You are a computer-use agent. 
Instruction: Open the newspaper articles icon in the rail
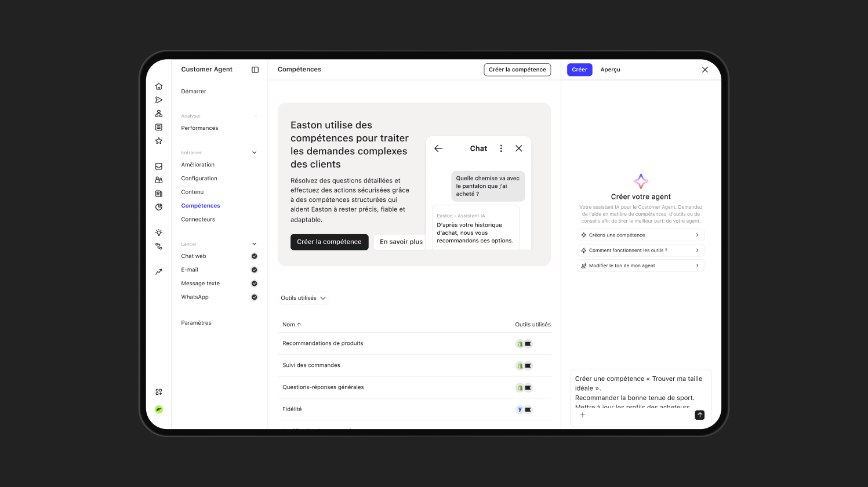point(159,194)
